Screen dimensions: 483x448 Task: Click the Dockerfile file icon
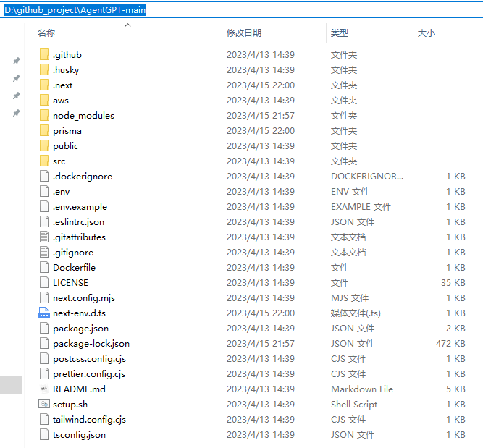click(44, 267)
